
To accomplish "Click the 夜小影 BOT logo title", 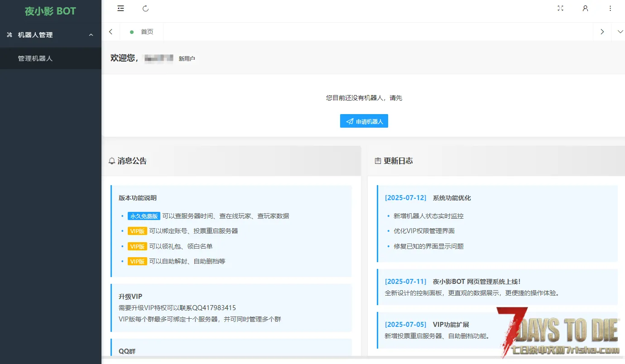I will (x=51, y=11).
